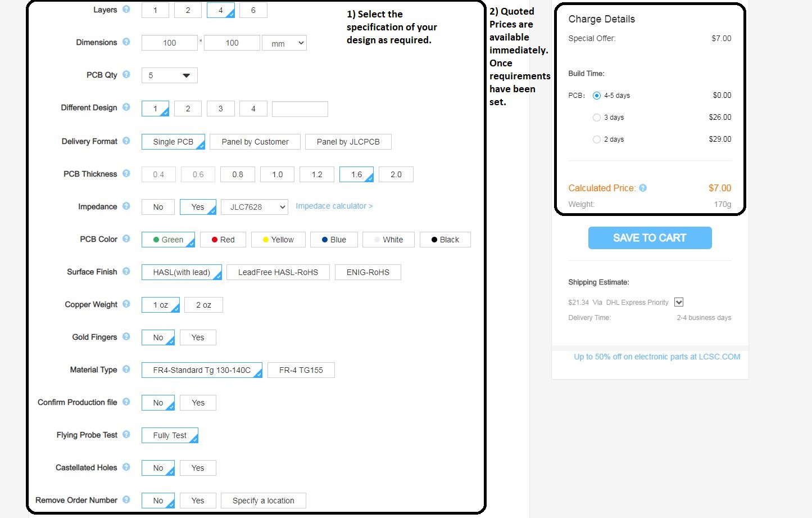
Task: Expand shipping method dropdown arrow
Action: tap(679, 302)
